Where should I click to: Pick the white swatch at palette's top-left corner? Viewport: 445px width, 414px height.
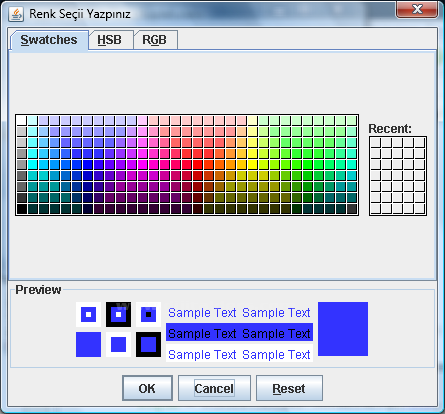(x=21, y=120)
